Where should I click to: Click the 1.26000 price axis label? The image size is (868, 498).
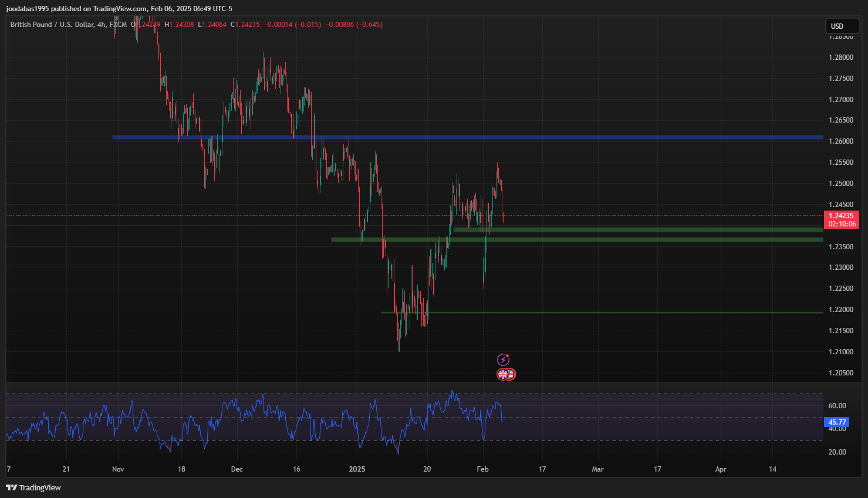pyautogui.click(x=840, y=141)
